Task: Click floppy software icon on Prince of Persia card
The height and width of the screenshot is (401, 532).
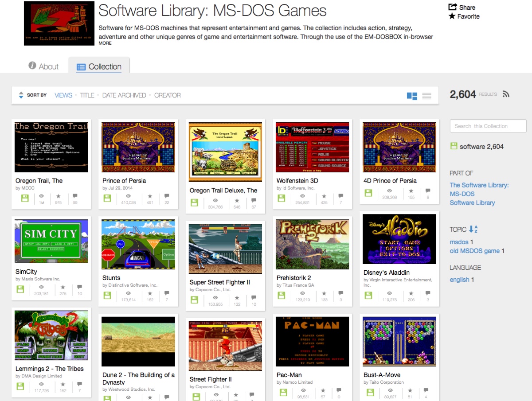Action: (x=107, y=198)
